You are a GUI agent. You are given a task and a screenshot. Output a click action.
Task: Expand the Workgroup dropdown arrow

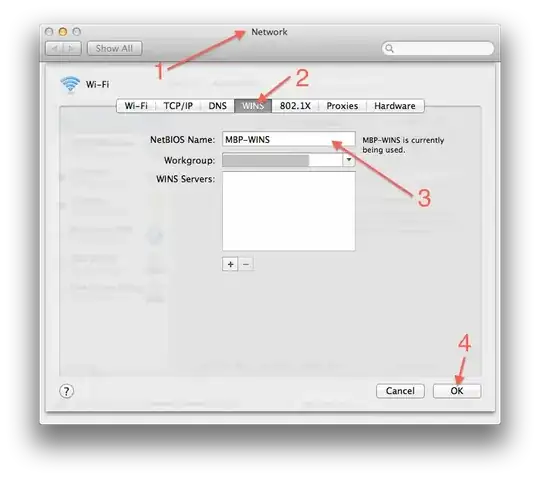pos(349,160)
